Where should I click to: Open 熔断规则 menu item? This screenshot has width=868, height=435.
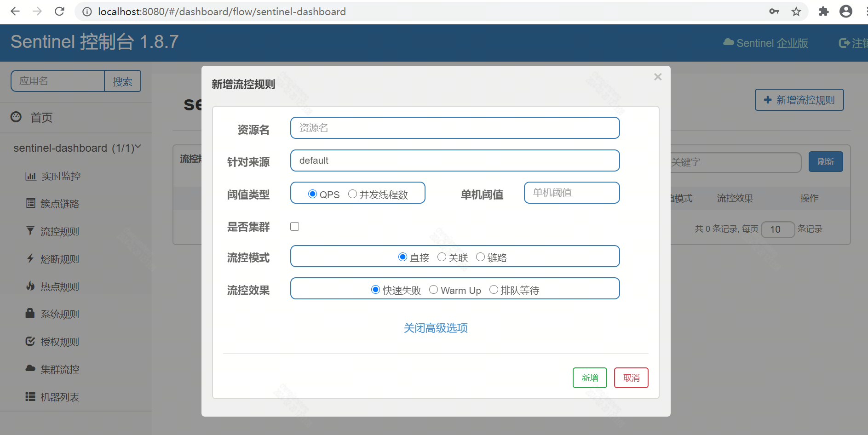60,259
